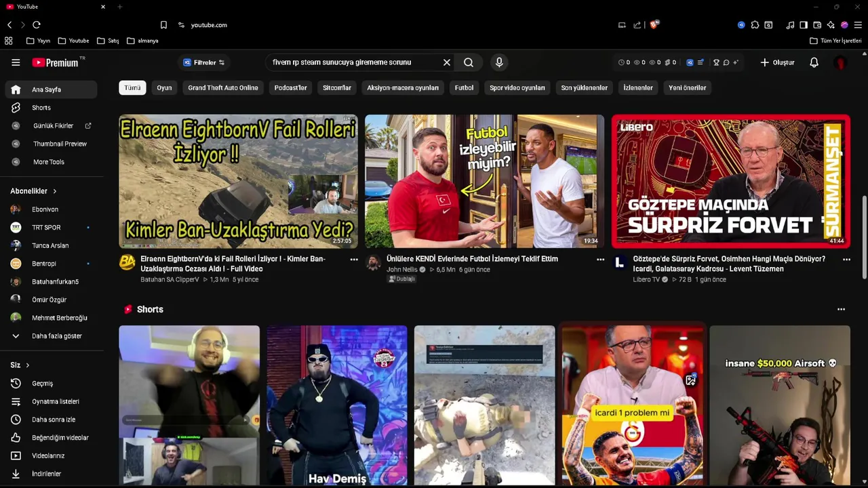Reload the page in browser

37,24
